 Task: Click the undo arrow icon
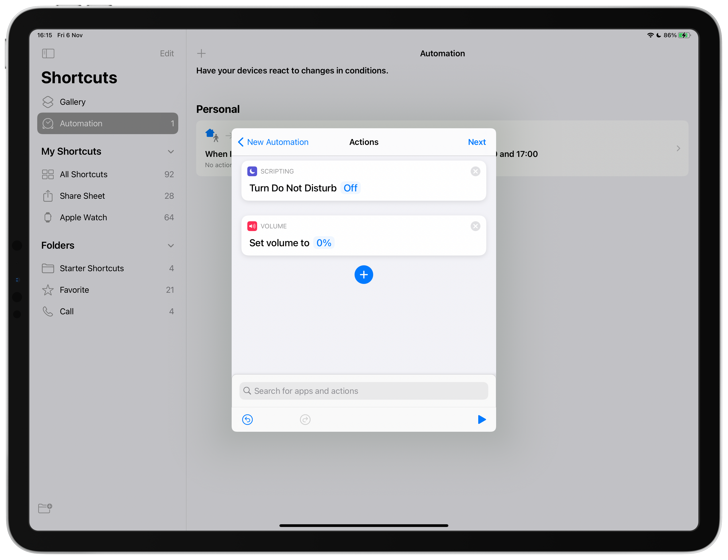click(247, 420)
